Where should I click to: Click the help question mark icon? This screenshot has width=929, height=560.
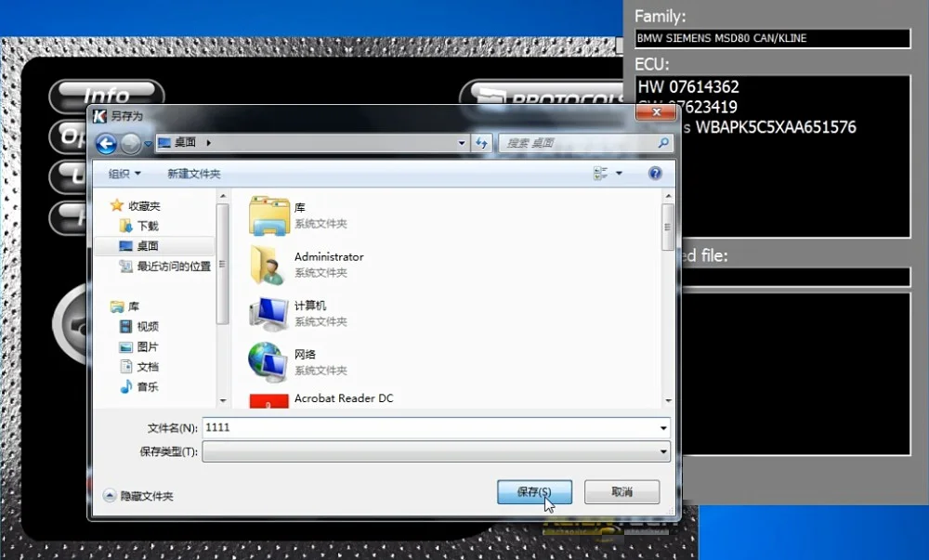pos(655,173)
